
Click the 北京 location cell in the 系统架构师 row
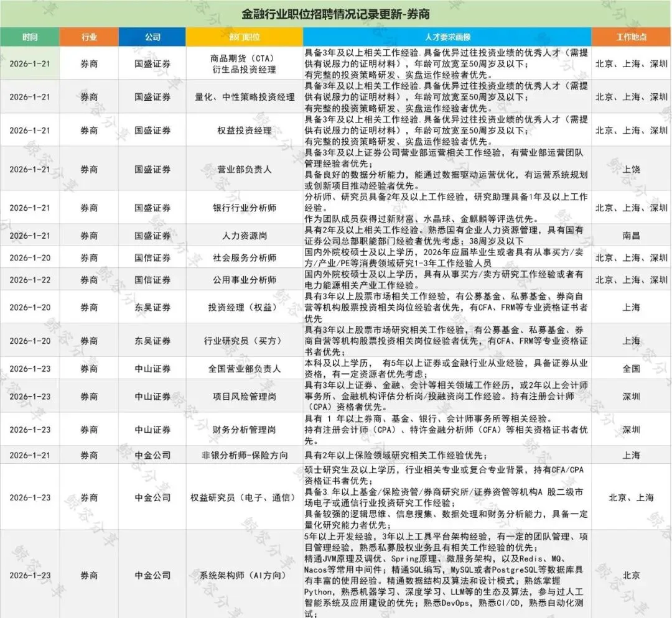[632, 575]
